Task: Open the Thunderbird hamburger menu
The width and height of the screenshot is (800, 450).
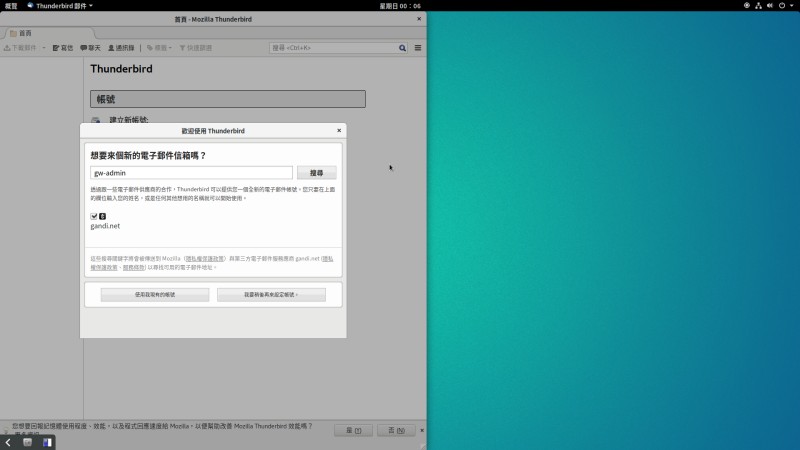Action: (418, 48)
